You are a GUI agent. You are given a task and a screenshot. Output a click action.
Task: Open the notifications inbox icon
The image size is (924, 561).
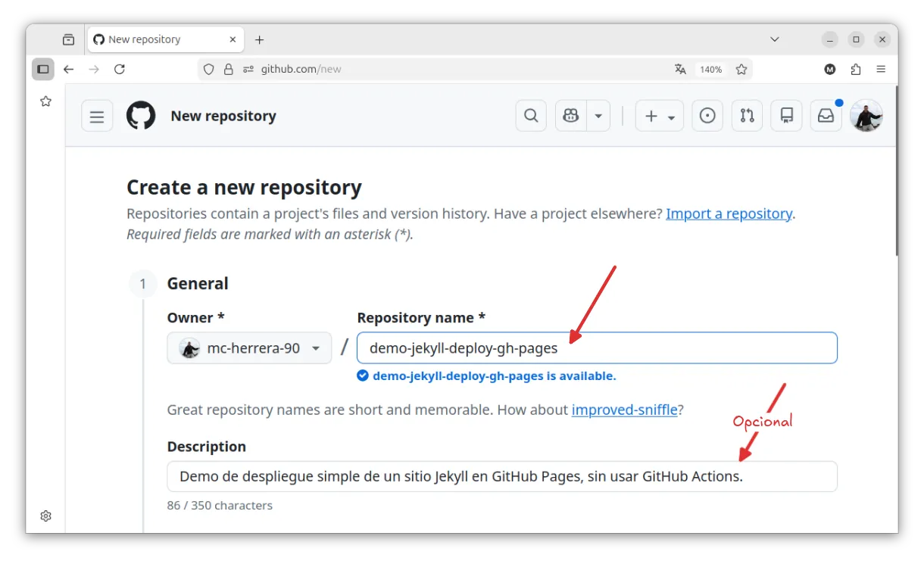coord(826,116)
